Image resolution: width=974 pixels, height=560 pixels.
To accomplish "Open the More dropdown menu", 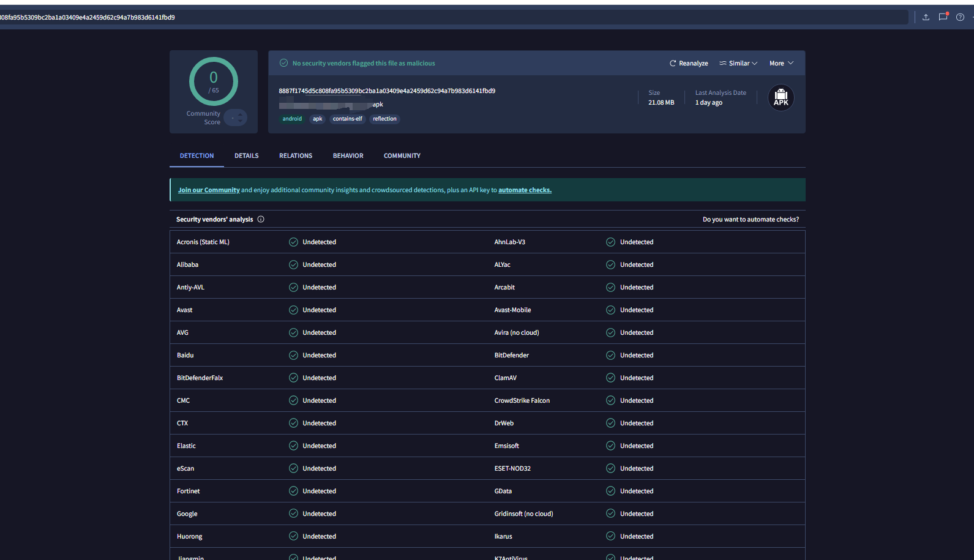I will click(x=782, y=63).
